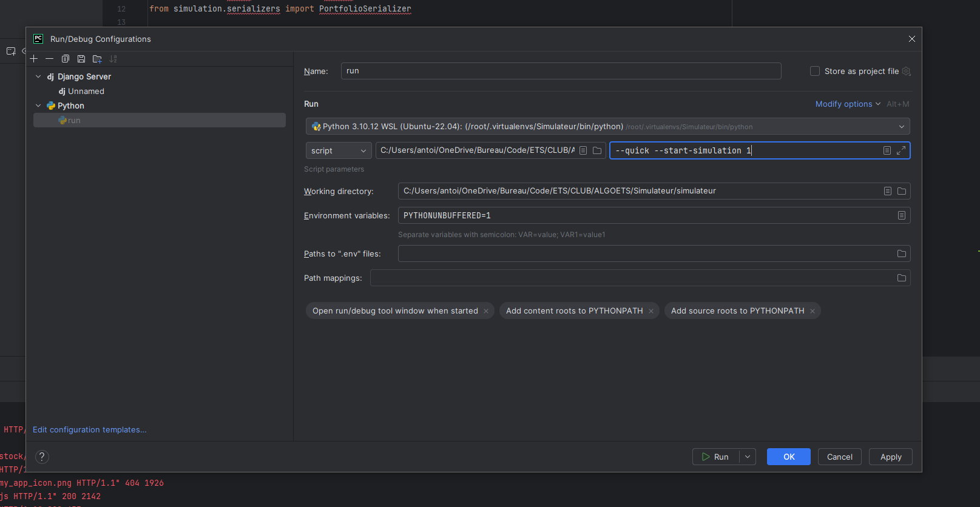Click the Apply button

(891, 457)
